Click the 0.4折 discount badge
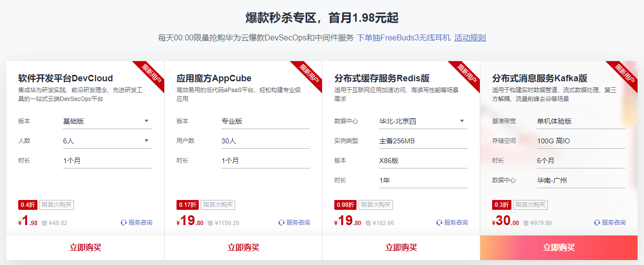This screenshot has width=644, height=265. tap(28, 205)
